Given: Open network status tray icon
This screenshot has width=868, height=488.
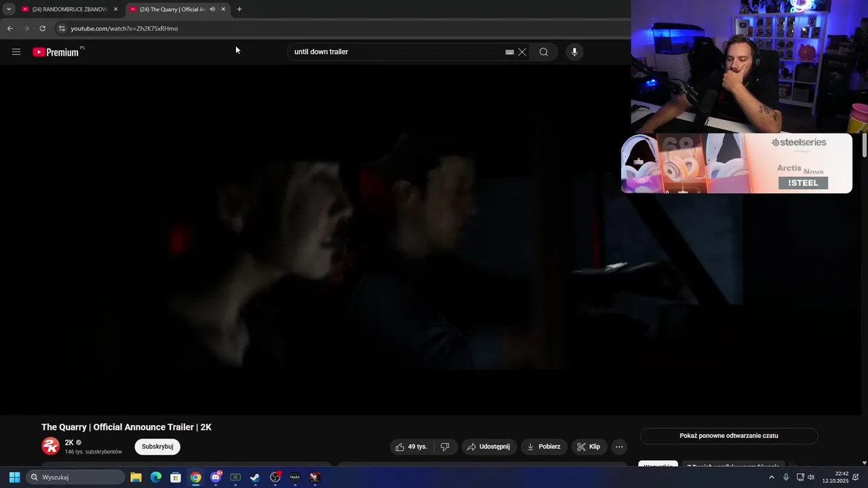Looking at the screenshot, I should point(800,477).
